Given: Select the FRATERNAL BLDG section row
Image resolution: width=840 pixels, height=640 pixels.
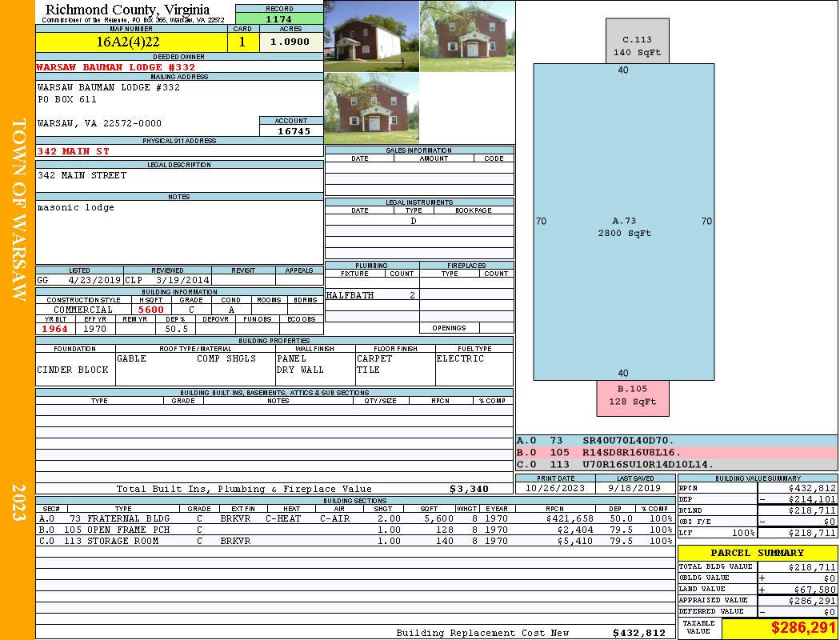Looking at the screenshot, I should coord(354,518).
